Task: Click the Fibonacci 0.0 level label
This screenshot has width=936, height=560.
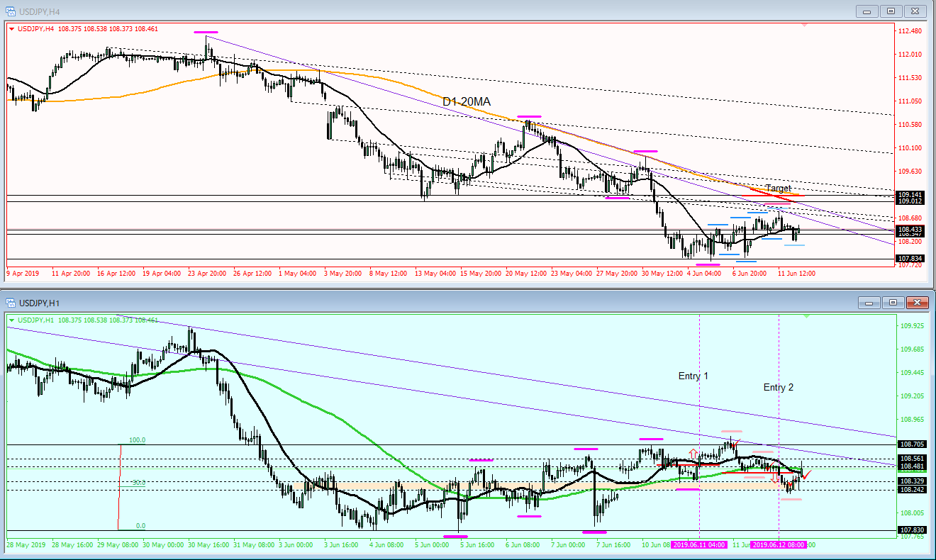Action: [140, 526]
